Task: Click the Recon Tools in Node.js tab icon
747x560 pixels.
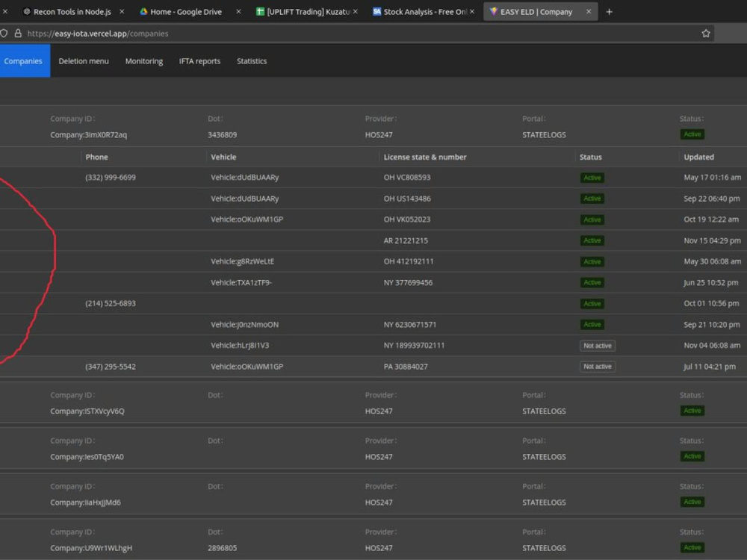Action: tap(25, 11)
